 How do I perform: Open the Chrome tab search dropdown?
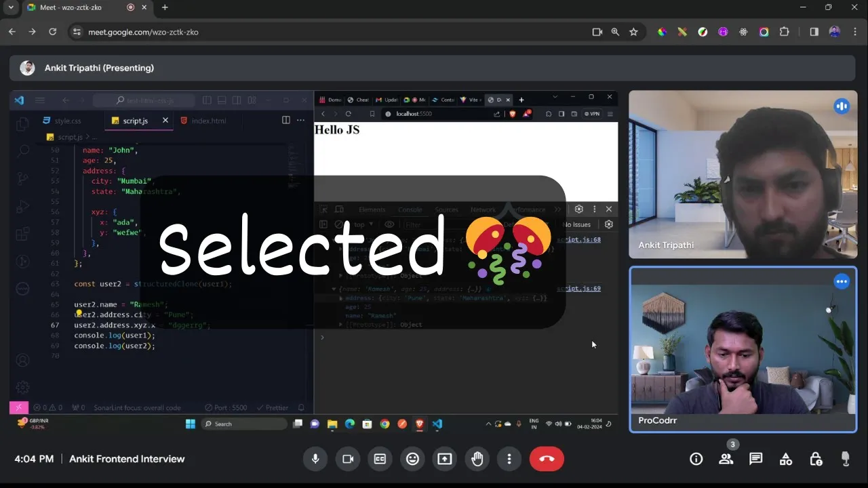(x=11, y=7)
